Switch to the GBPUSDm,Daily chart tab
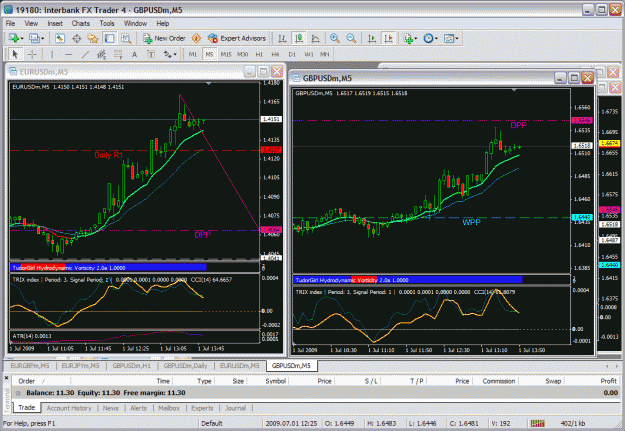This screenshot has width=625, height=431. (185, 366)
